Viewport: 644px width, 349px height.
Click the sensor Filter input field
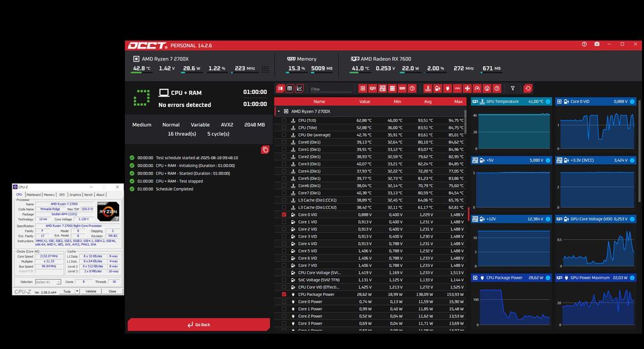(332, 89)
